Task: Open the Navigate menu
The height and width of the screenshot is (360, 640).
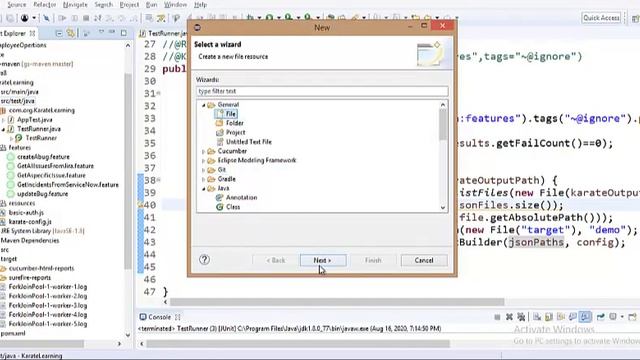Action: [x=75, y=4]
